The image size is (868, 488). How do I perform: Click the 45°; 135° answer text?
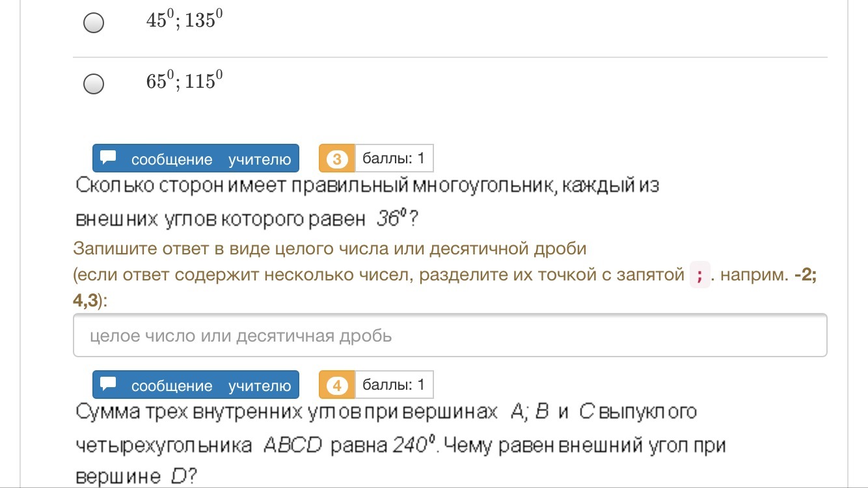pyautogui.click(x=185, y=20)
